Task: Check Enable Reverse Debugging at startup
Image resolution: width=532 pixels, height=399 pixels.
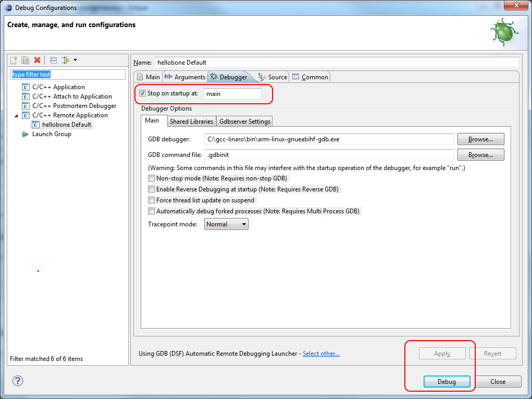Action: (151, 189)
